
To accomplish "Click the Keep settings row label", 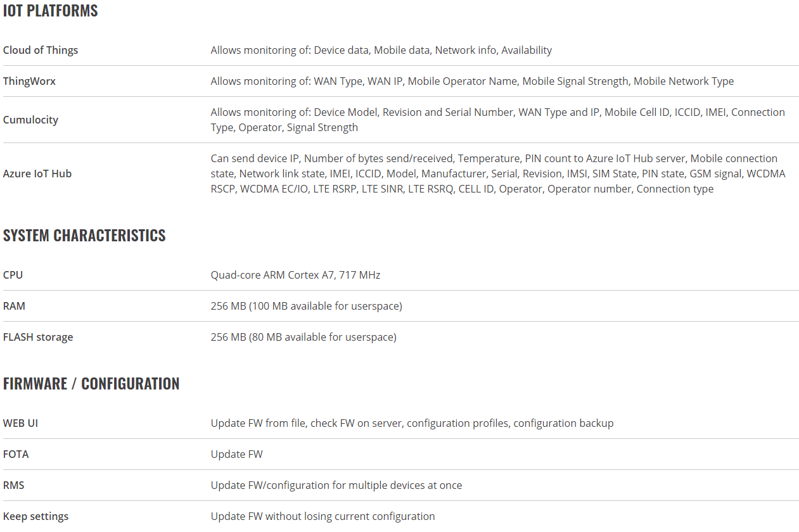I will tap(35, 516).
